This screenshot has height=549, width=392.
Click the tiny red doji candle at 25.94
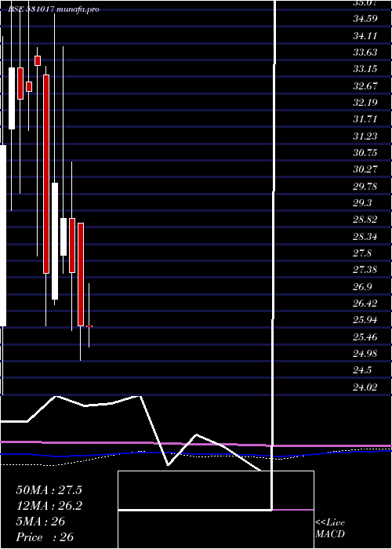(89, 326)
